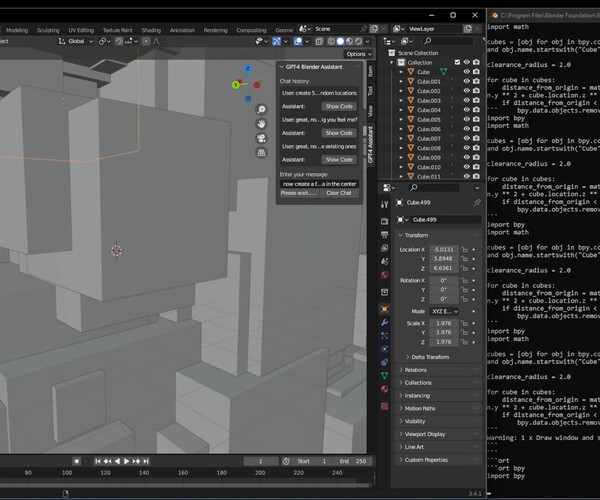
Task: Toggle pin icon next to Cube.499
Action: click(x=477, y=202)
